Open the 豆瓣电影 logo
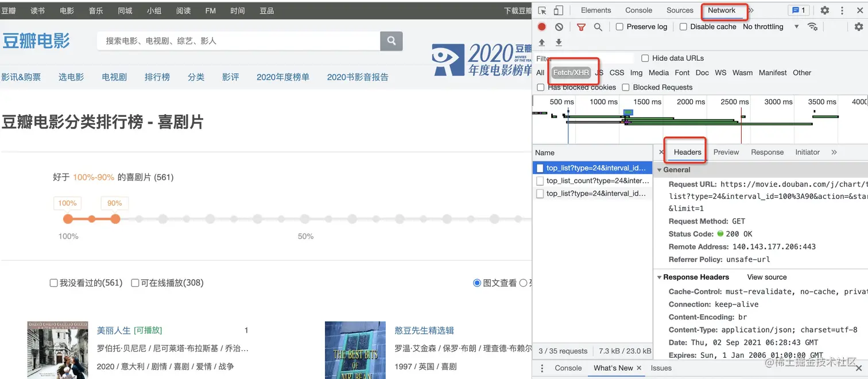 [36, 41]
